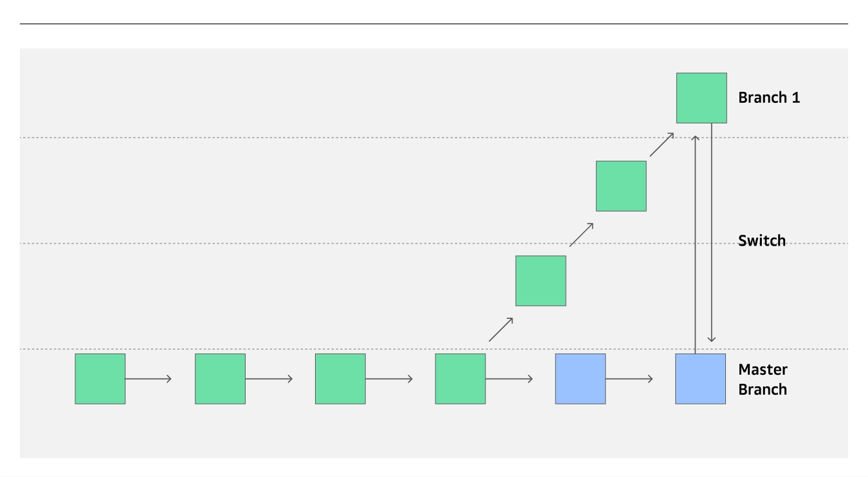
Task: Select the second green commit on master row
Action: coord(220,379)
